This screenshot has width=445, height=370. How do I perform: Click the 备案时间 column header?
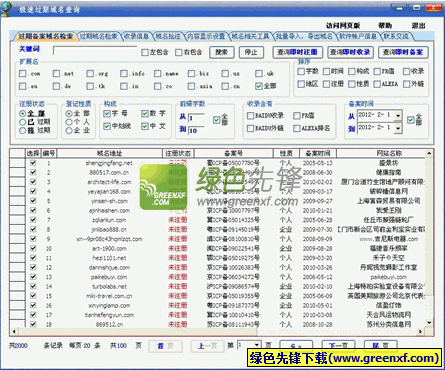click(318, 153)
